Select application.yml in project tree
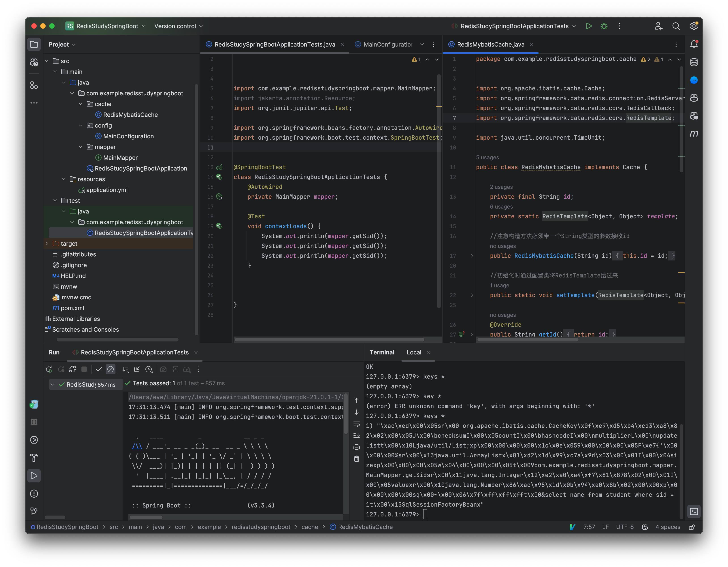728x567 pixels. point(107,190)
